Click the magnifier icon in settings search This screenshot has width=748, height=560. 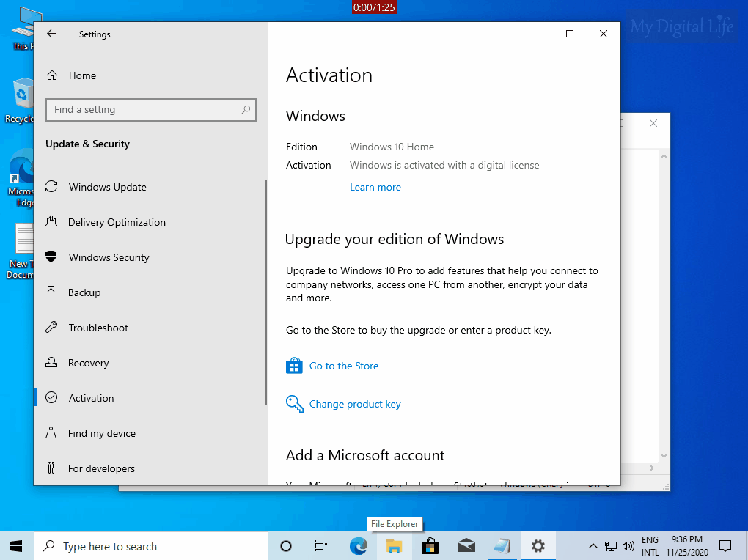pyautogui.click(x=246, y=110)
